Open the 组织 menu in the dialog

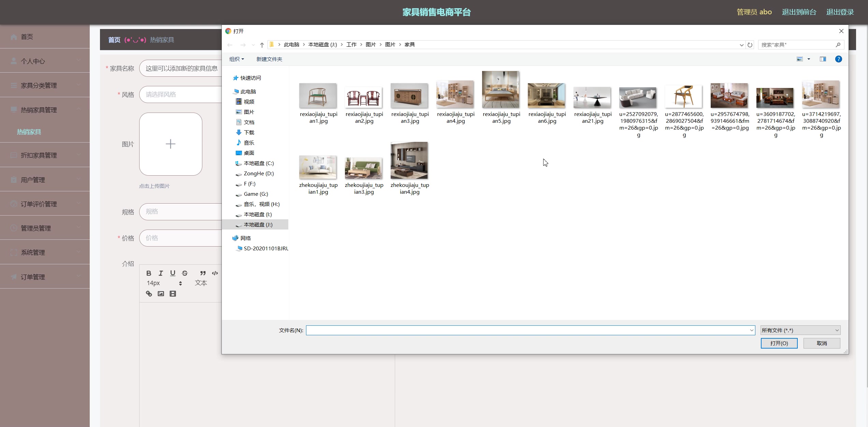click(236, 59)
